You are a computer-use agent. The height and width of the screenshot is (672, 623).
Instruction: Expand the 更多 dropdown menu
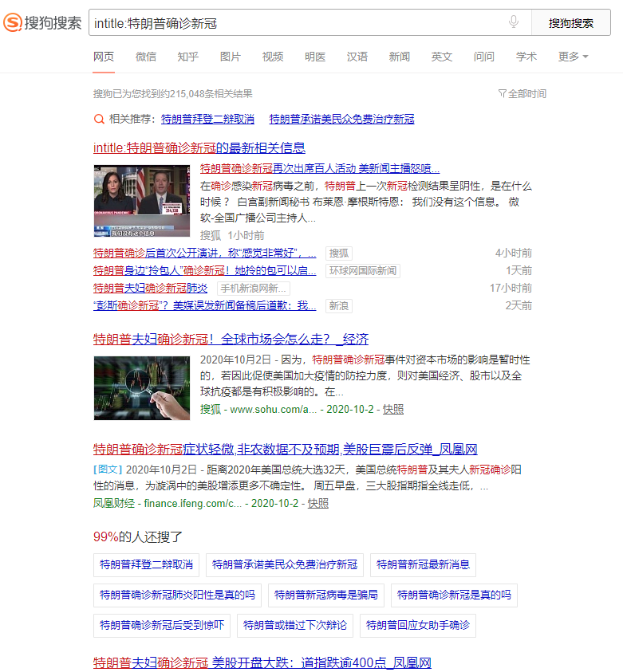[x=574, y=57]
